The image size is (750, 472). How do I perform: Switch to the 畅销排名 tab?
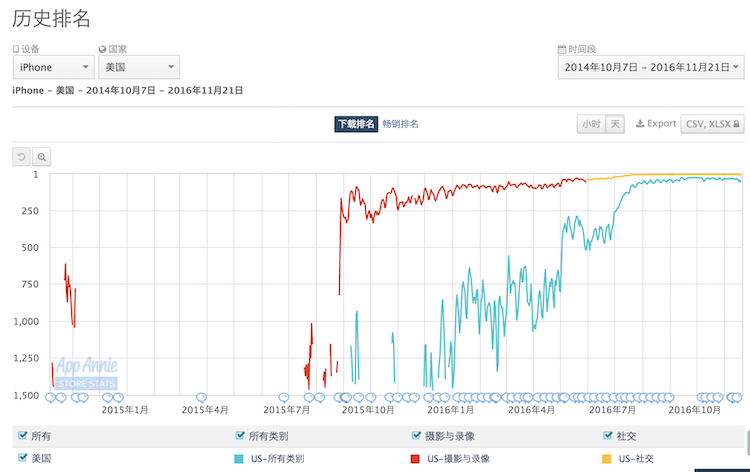pos(400,124)
